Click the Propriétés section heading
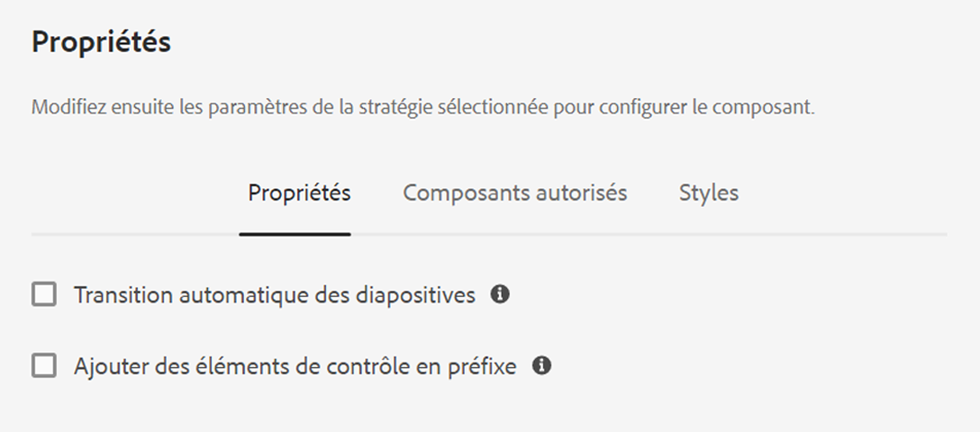This screenshot has width=980, height=432. (101, 42)
